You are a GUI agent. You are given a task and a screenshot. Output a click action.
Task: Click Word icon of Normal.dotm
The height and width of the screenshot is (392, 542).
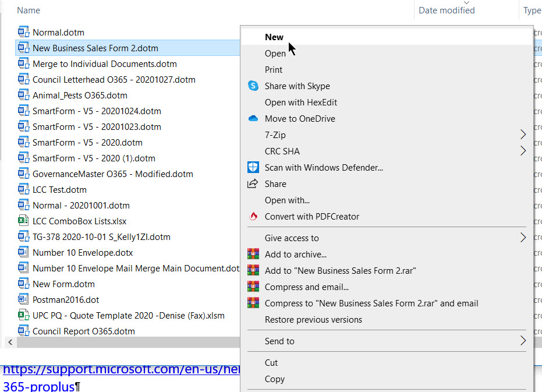click(23, 32)
